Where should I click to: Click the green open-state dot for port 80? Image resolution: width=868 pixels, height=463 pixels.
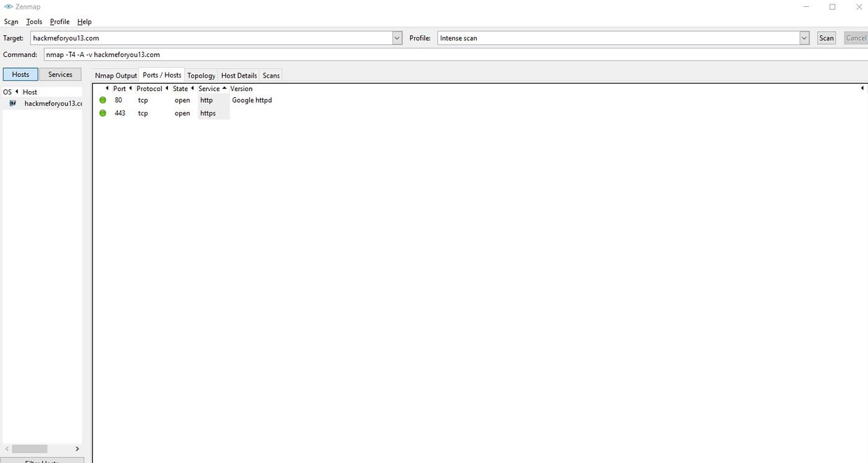(x=103, y=100)
